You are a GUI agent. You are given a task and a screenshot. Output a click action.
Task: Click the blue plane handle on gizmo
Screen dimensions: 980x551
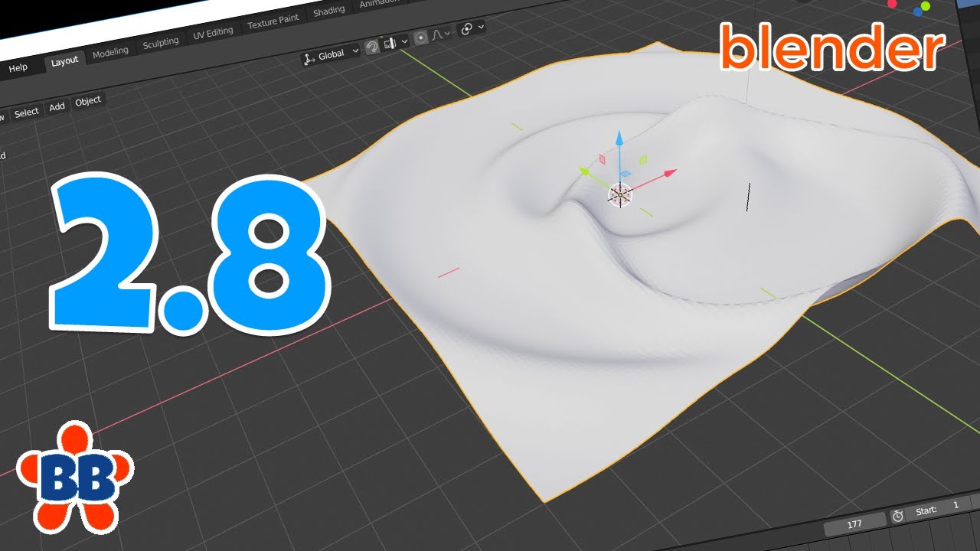(x=626, y=174)
